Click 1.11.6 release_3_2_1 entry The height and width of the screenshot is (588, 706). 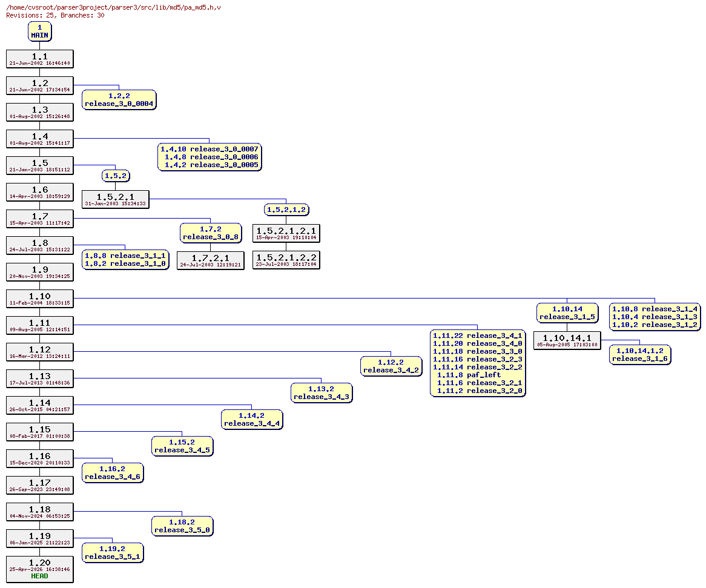pyautogui.click(x=479, y=383)
